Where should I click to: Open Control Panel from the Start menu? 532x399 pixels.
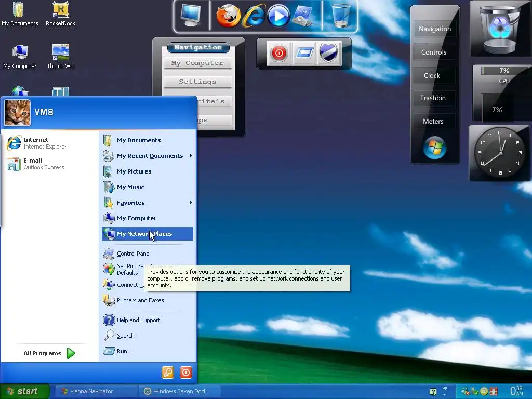[x=148, y=254]
